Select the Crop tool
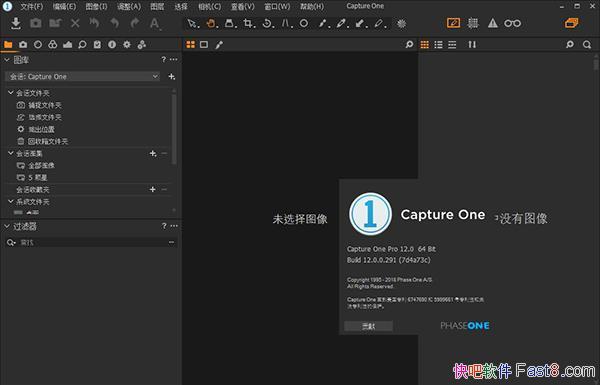The image size is (600, 385). click(x=248, y=24)
